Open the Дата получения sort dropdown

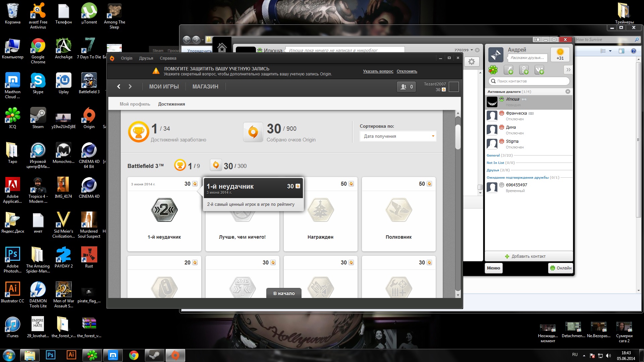click(398, 136)
